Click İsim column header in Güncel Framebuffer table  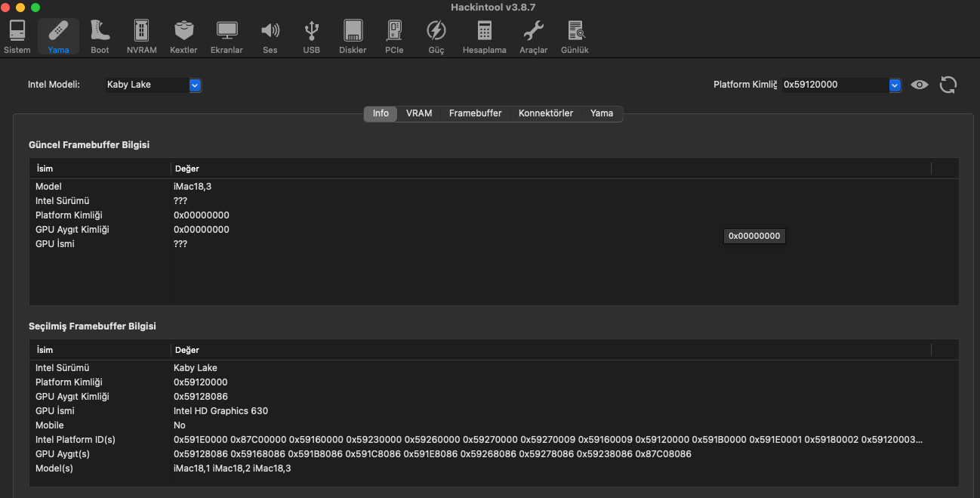(x=100, y=169)
